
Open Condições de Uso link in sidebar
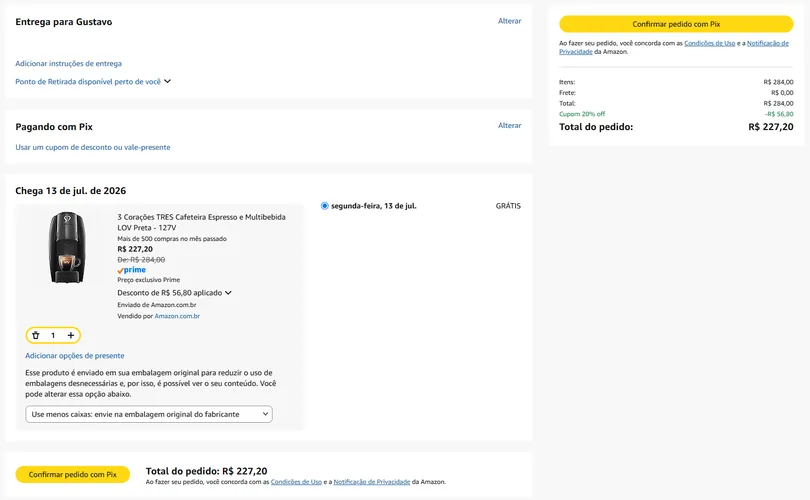(x=709, y=43)
